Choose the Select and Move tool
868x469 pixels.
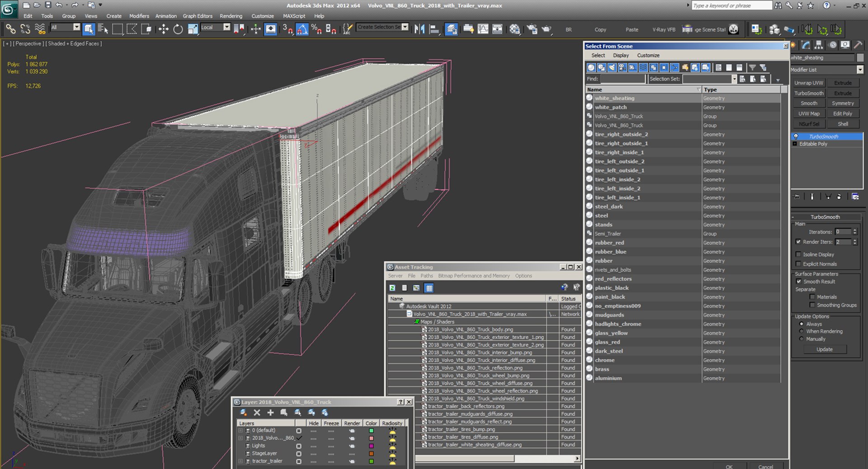tap(163, 29)
